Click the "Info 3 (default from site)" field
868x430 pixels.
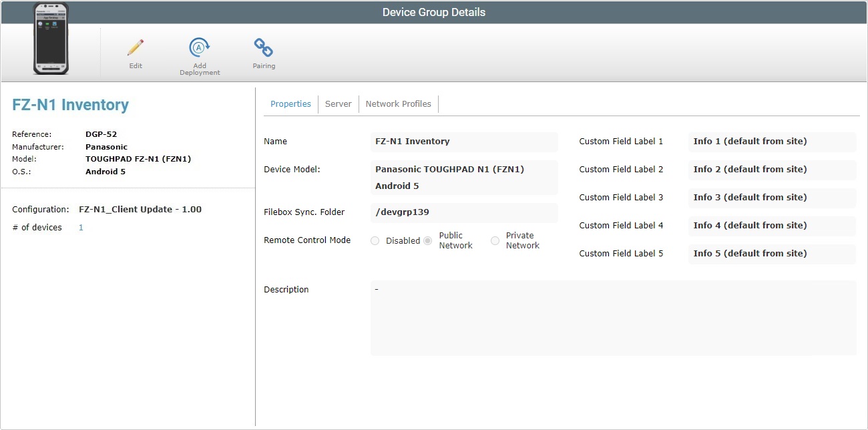(x=772, y=198)
